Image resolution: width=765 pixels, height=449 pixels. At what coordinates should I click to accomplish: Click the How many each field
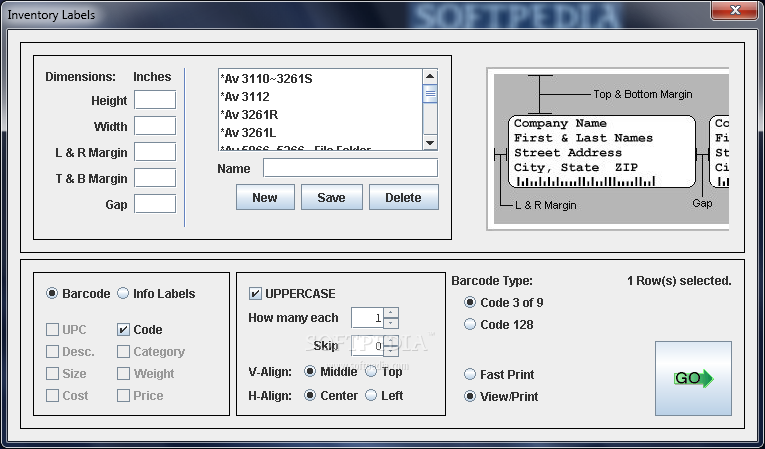pos(367,318)
